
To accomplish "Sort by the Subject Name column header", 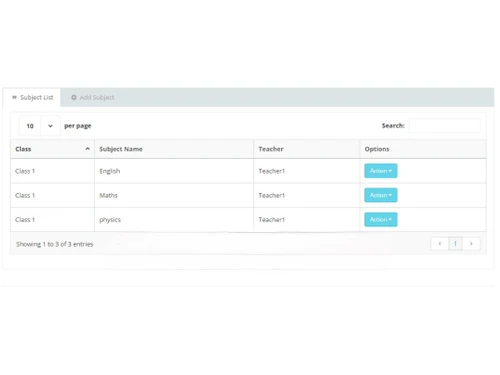I will [x=174, y=149].
